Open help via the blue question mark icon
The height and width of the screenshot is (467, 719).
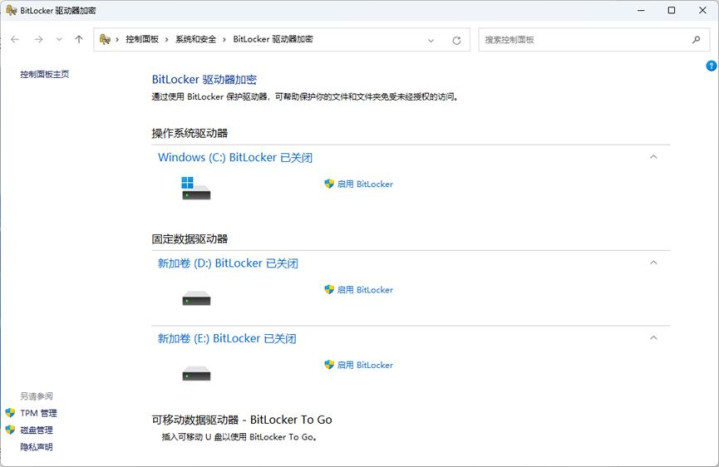click(711, 66)
